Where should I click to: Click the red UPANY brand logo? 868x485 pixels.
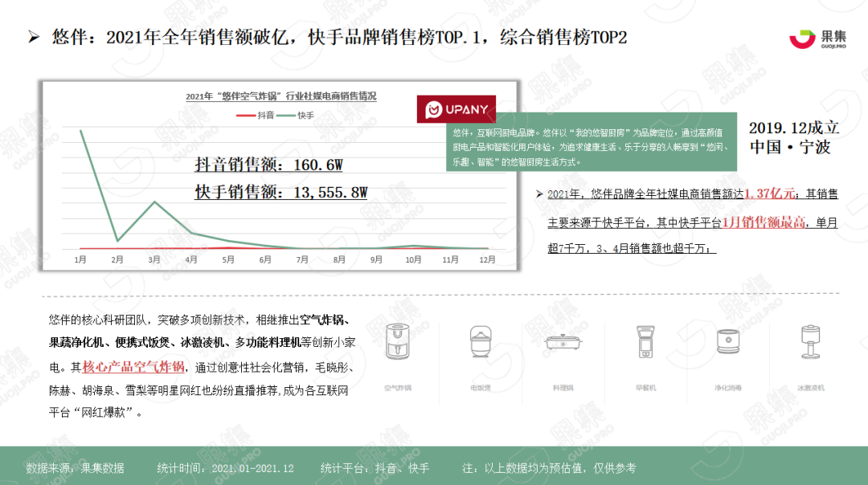pyautogui.click(x=456, y=108)
